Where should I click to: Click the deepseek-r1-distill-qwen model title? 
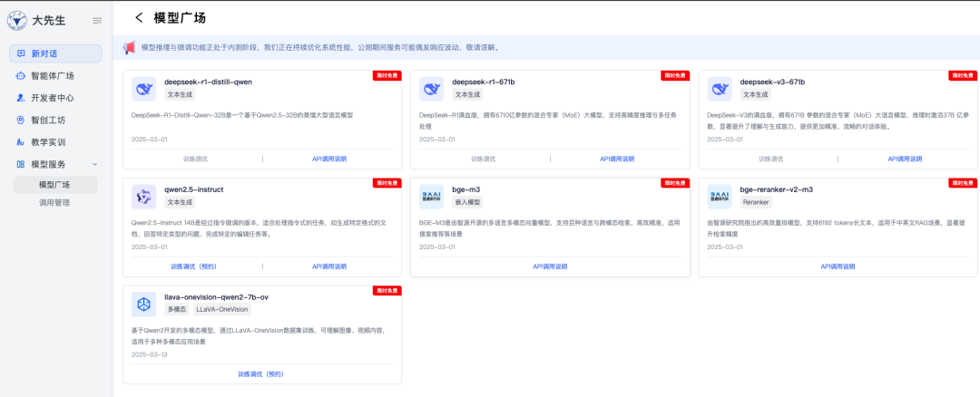(x=208, y=82)
